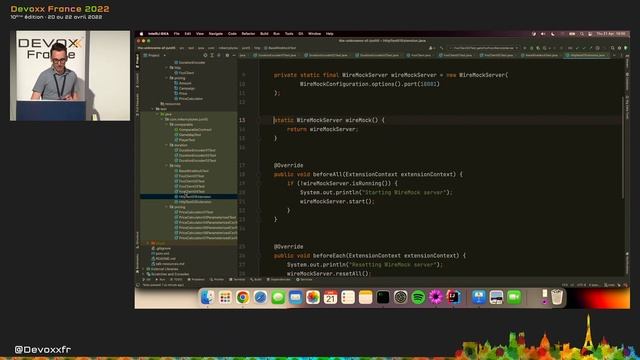Click Collapse All icon in Project panel header

pos(219,55)
